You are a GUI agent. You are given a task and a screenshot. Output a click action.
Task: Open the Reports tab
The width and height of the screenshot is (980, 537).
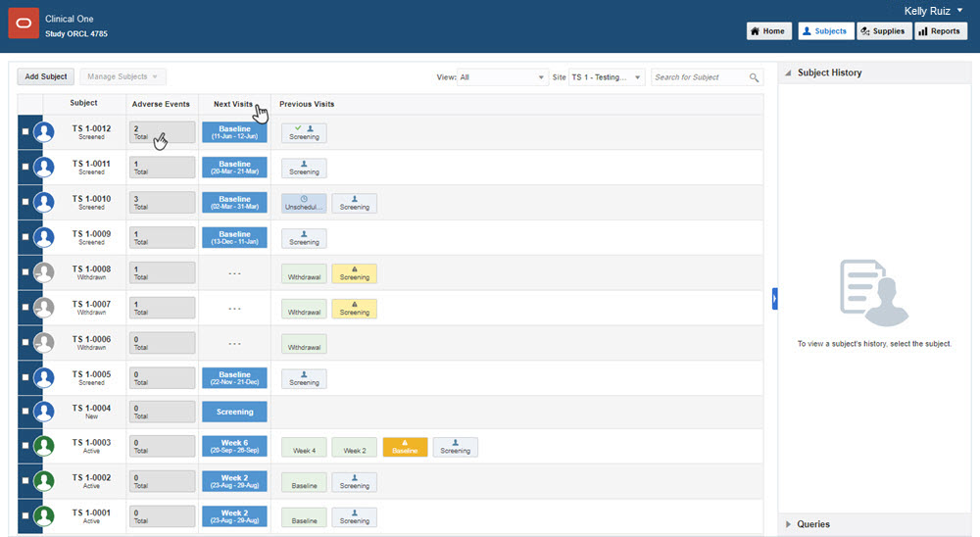(x=941, y=31)
